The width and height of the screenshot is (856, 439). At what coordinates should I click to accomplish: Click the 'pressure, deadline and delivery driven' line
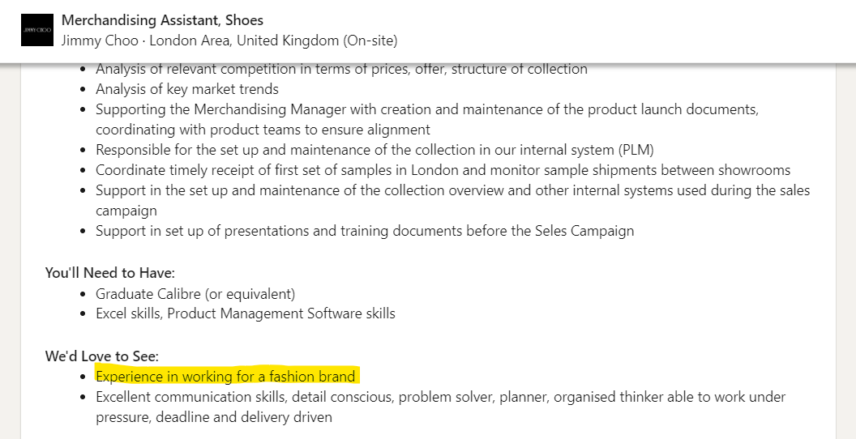[x=213, y=417]
